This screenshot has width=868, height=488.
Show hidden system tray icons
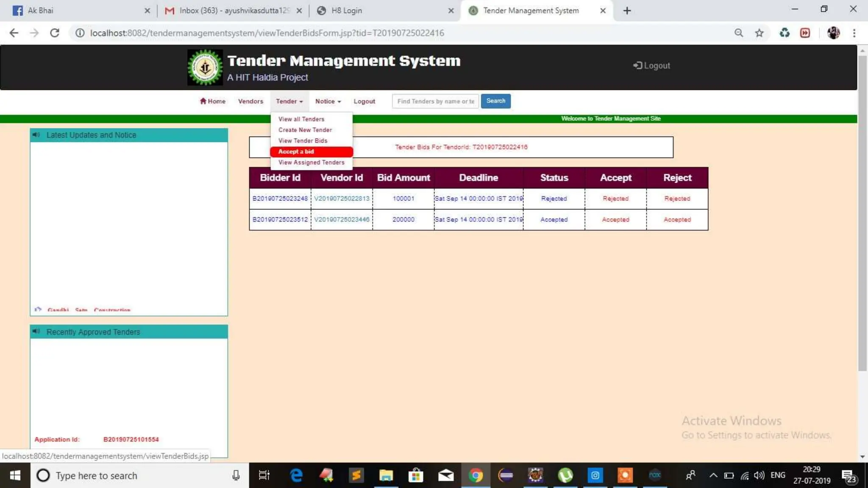[713, 475]
